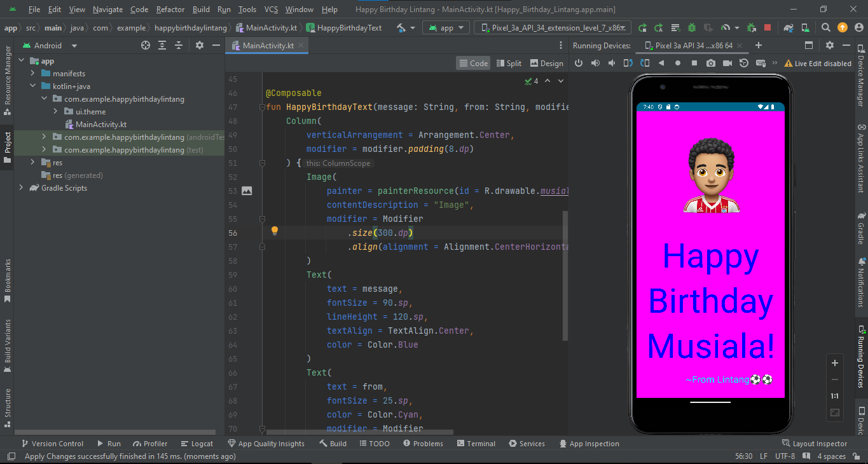Click the Live Edit disabled warning label
The height and width of the screenshot is (464, 868).
point(818,64)
